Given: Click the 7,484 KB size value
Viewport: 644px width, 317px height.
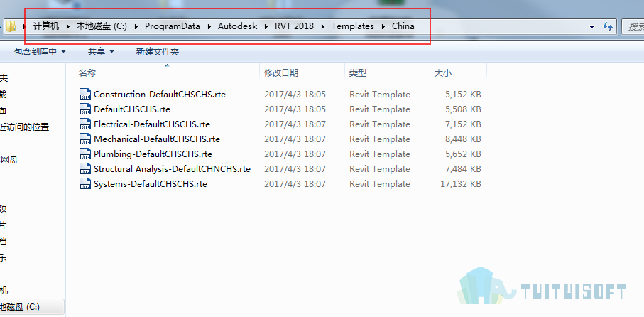Looking at the screenshot, I should click(x=463, y=168).
